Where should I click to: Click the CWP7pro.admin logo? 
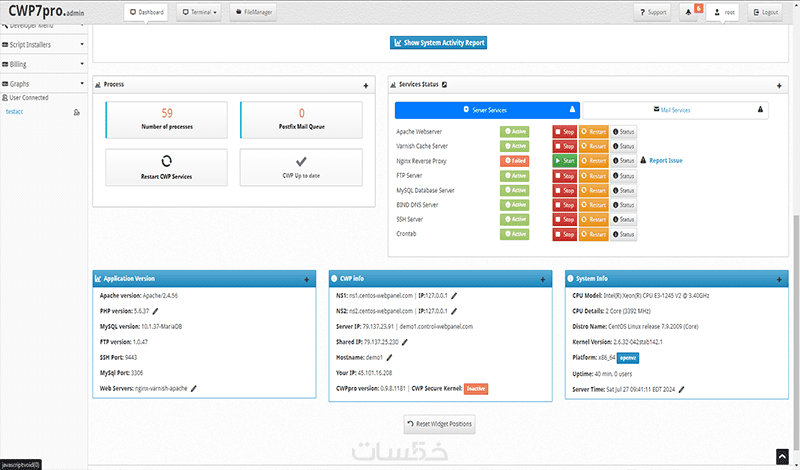[46, 11]
